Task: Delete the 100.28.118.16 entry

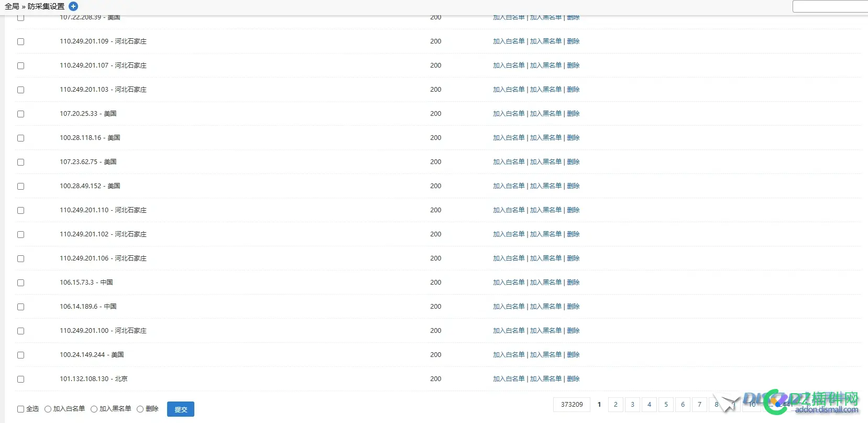Action: pyautogui.click(x=573, y=138)
